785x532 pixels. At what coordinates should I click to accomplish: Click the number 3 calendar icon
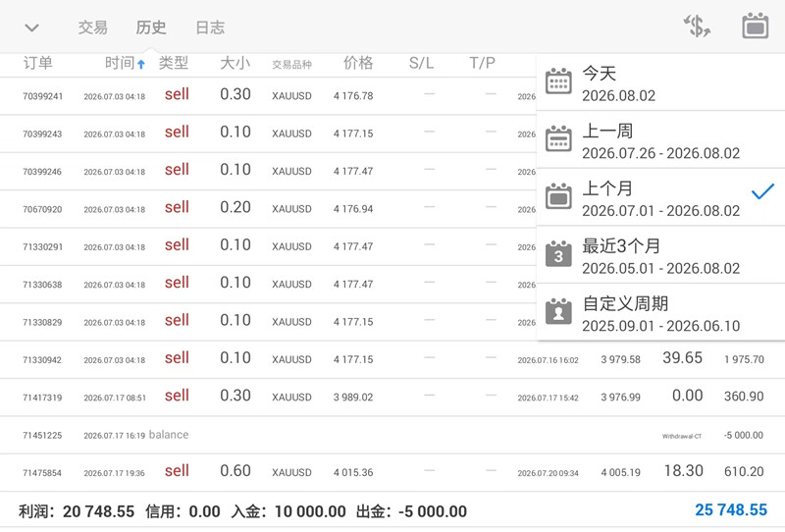tap(558, 253)
